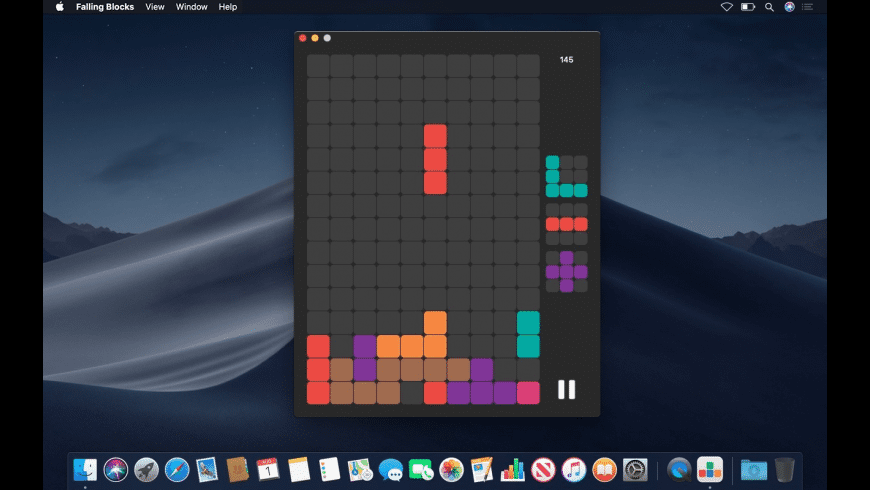Screen dimensions: 870x490
Task: Click the Siri icon in menu bar
Action: click(x=789, y=7)
